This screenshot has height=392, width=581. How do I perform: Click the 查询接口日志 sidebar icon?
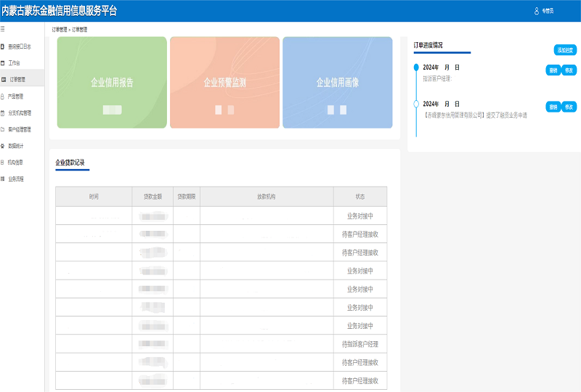coord(3,46)
